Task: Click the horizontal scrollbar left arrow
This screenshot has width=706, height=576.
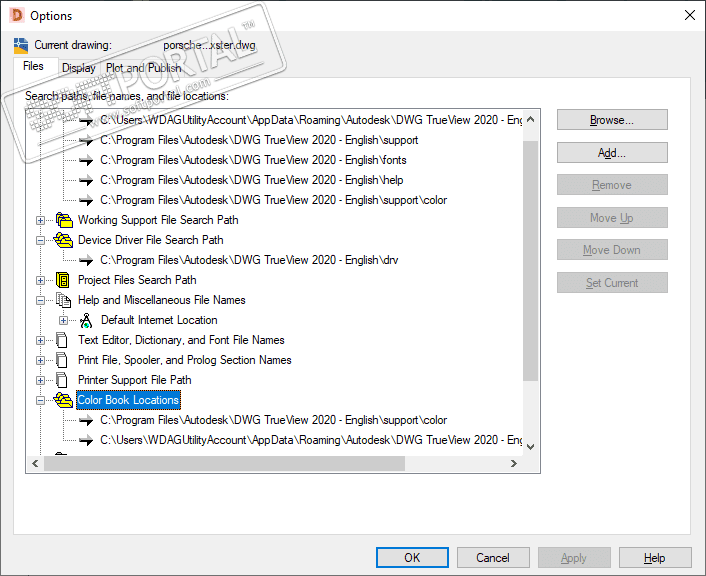Action: [35, 463]
